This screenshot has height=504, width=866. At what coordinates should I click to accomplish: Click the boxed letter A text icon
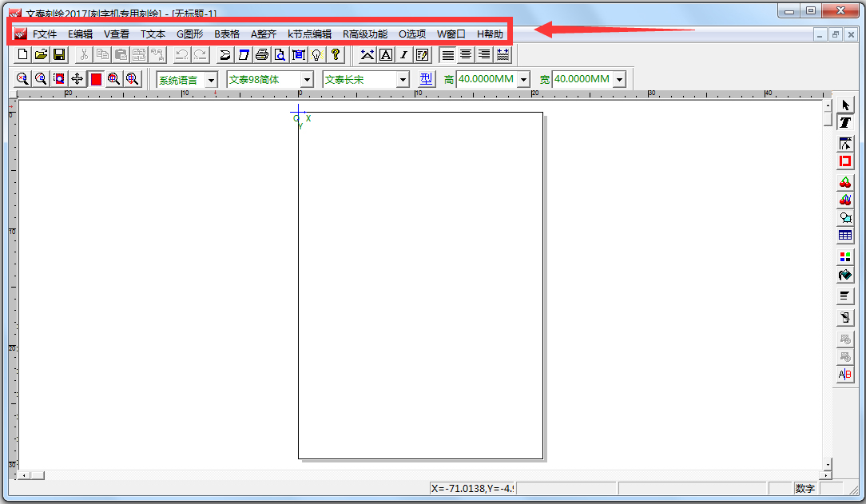pos(386,54)
